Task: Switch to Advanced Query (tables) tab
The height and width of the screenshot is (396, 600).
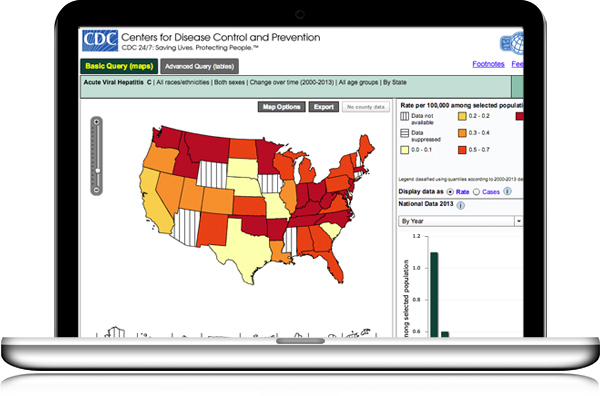Action: (x=199, y=66)
